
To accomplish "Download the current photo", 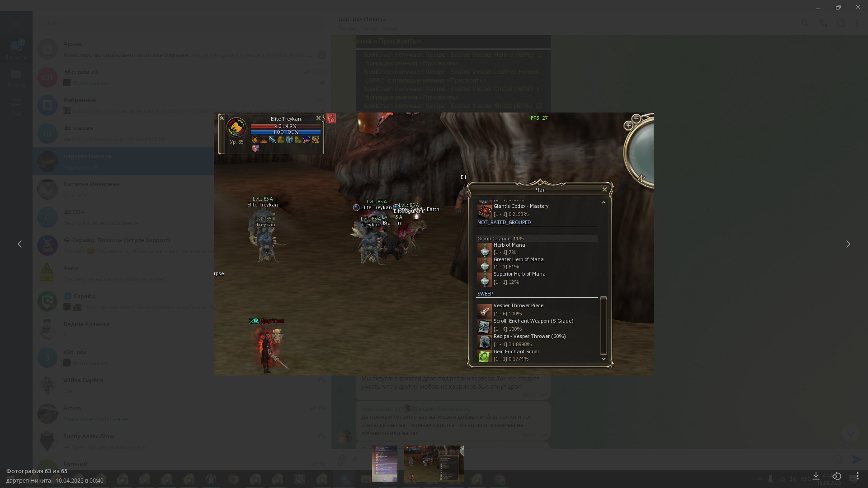I will [816, 476].
